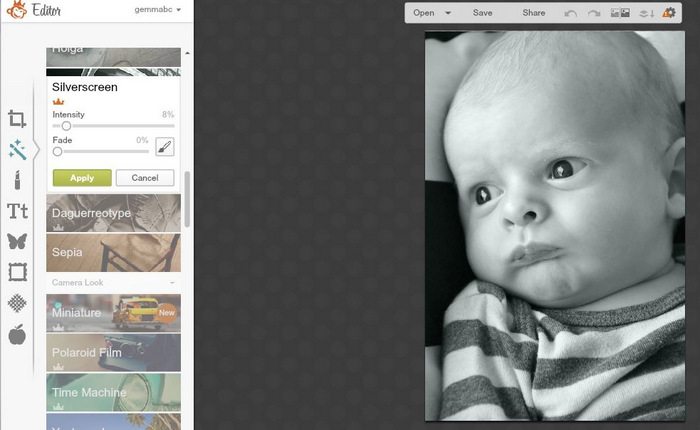Viewport: 700px width, 430px height.
Task: Click the layers merge icon
Action: [x=647, y=13]
